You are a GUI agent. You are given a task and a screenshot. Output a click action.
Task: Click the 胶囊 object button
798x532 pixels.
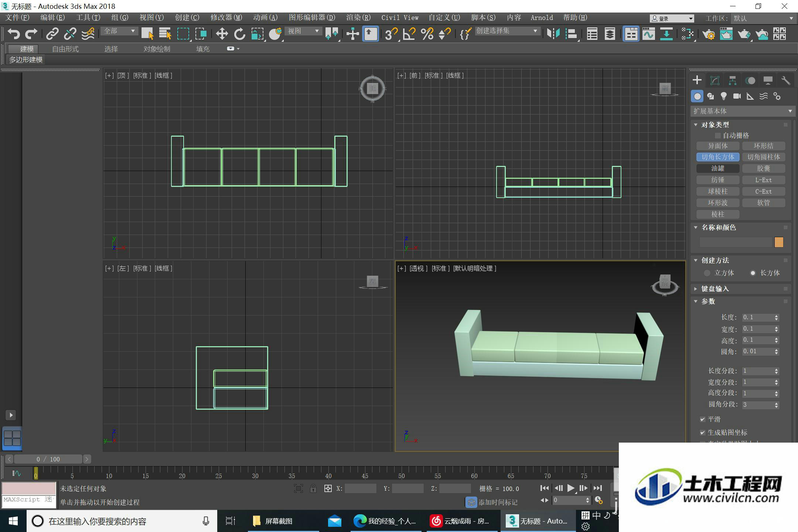[x=763, y=168]
